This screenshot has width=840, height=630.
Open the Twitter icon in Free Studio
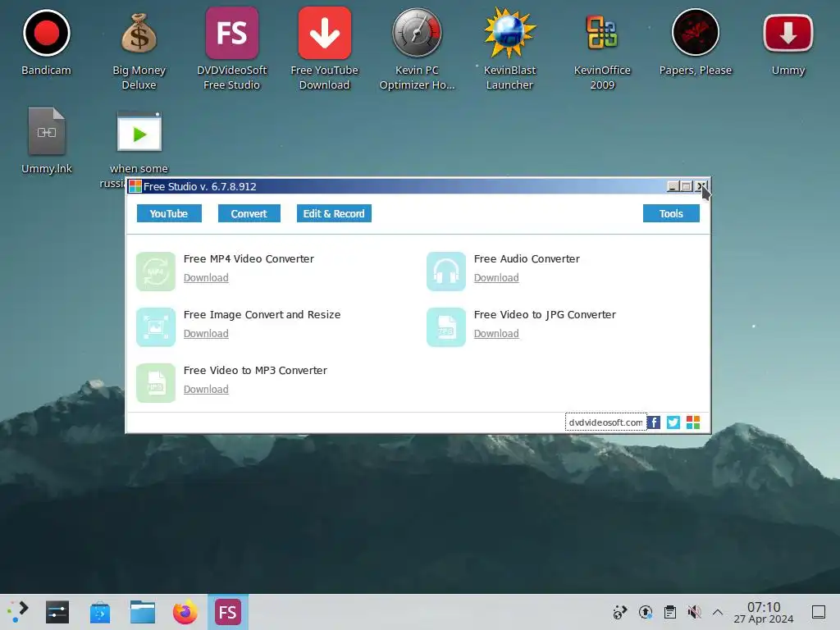click(x=673, y=422)
